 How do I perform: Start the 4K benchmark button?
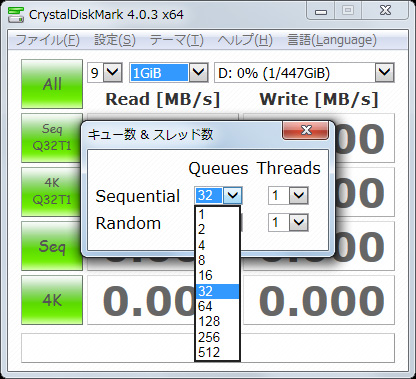[x=52, y=300]
